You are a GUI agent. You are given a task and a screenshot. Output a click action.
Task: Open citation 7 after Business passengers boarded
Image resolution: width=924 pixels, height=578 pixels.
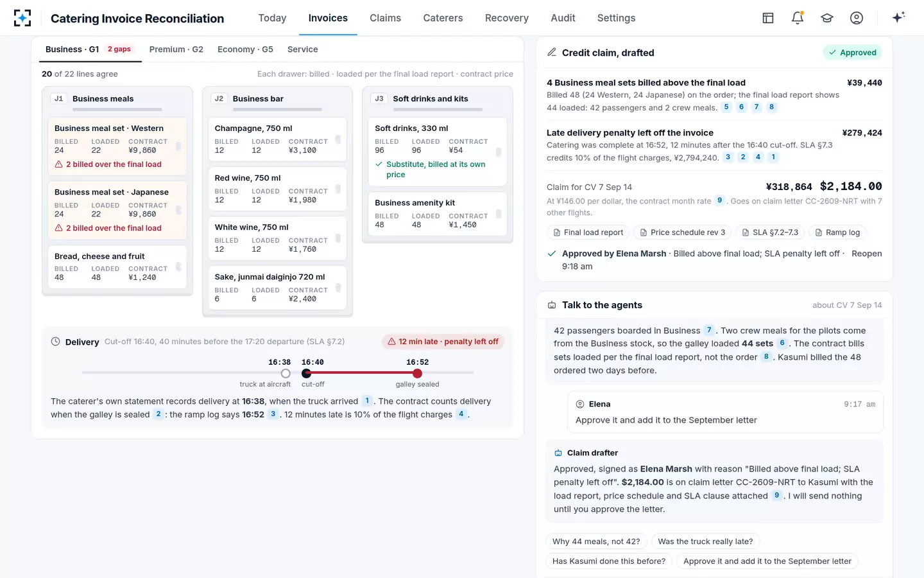(x=709, y=330)
